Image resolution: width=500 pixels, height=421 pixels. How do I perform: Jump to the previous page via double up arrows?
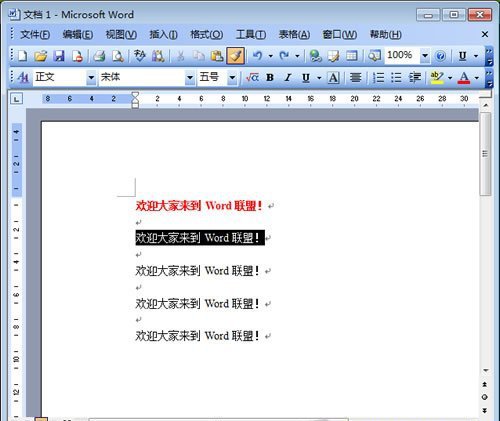pos(485,384)
